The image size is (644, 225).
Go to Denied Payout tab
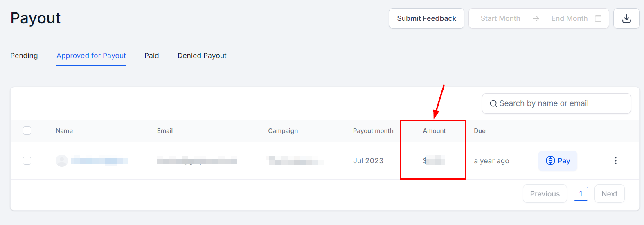(202, 56)
